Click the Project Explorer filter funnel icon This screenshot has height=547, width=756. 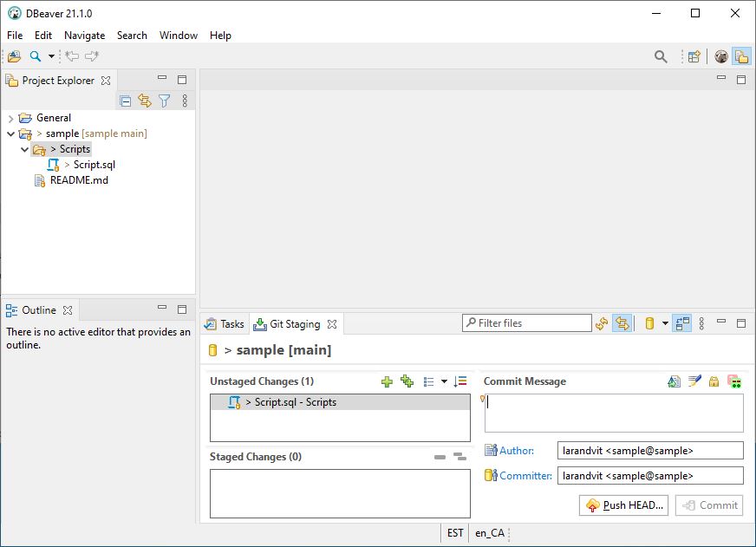tap(165, 101)
